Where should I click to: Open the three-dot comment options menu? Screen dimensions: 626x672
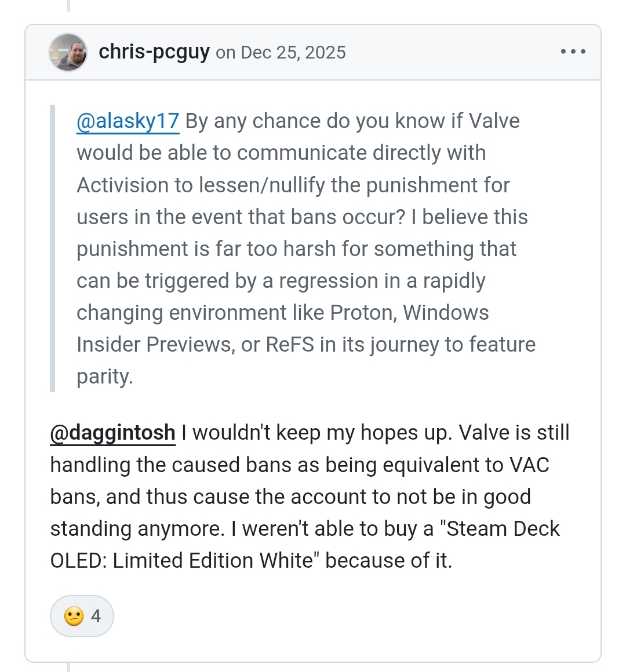coord(573,52)
